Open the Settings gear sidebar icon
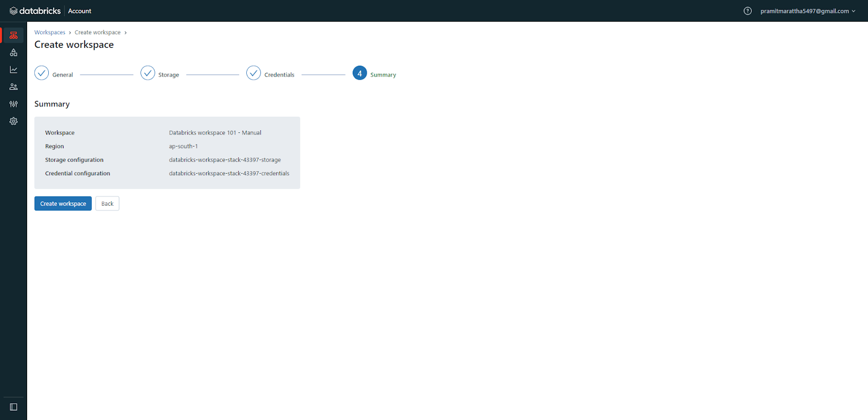This screenshot has width=868, height=420. tap(14, 121)
